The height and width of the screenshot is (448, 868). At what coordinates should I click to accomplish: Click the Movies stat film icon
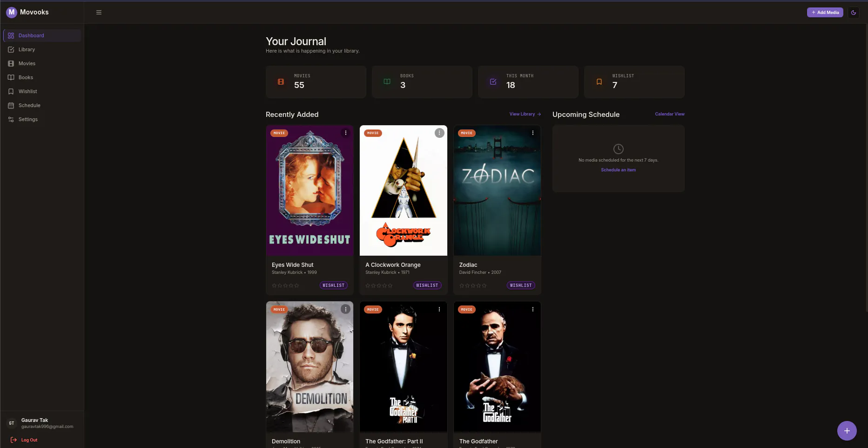(281, 82)
